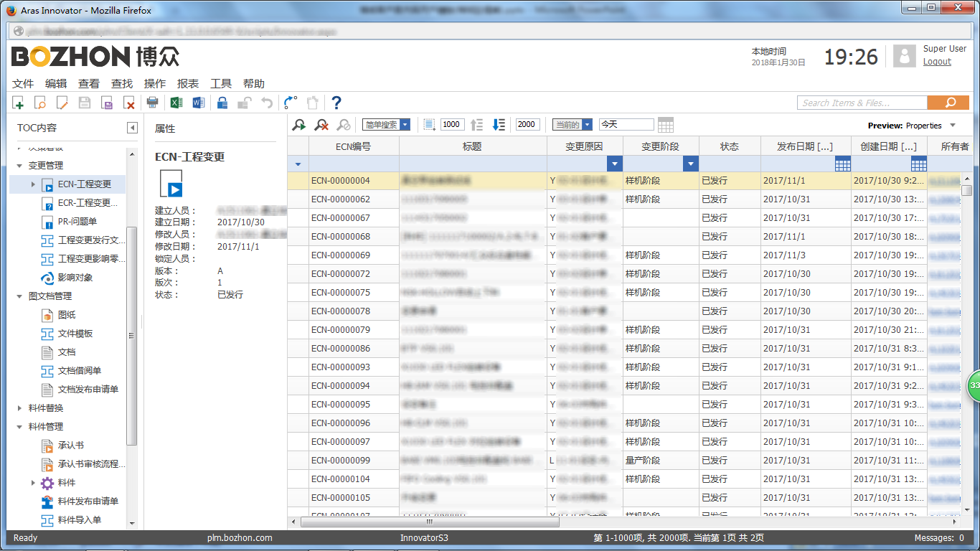Click the TOC tree vertical scrollbar

point(131,337)
